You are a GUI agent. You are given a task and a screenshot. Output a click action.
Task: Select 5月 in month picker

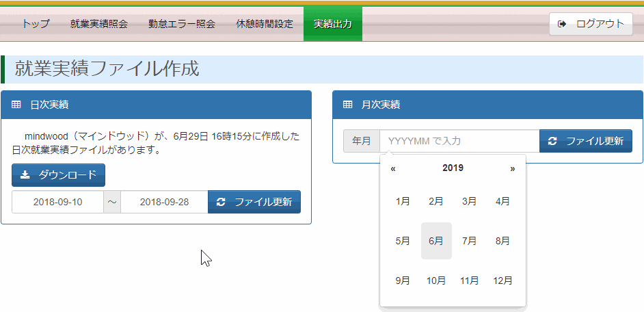403,241
